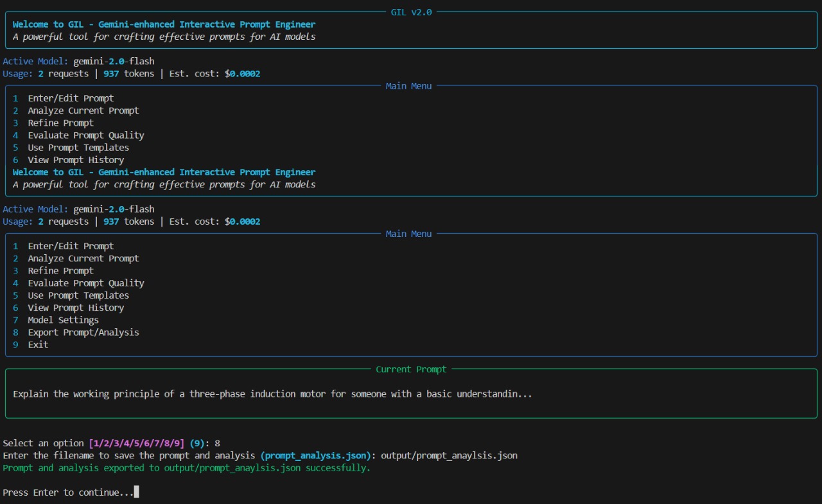Click the first "Main Menu" panel title

(x=408, y=86)
